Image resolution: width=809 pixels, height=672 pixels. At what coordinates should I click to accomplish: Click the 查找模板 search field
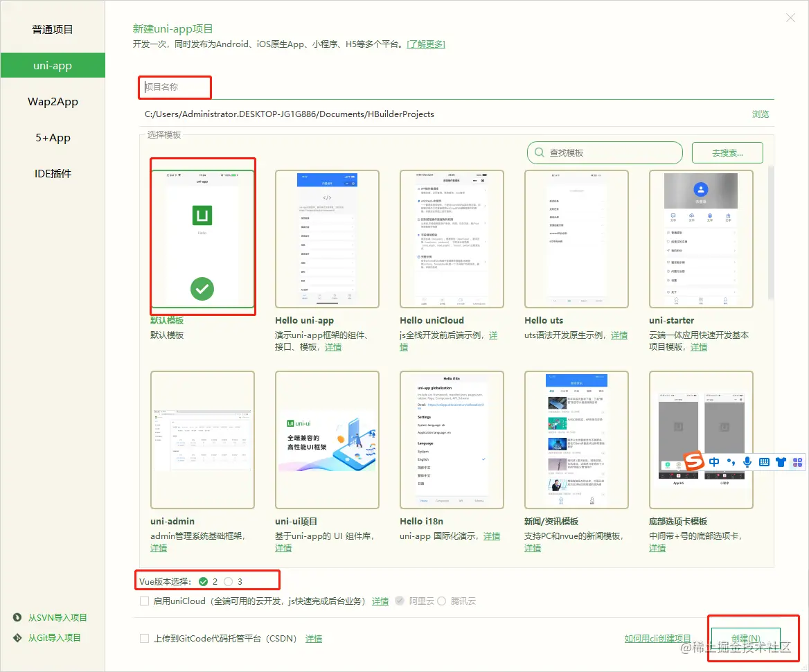(x=605, y=153)
